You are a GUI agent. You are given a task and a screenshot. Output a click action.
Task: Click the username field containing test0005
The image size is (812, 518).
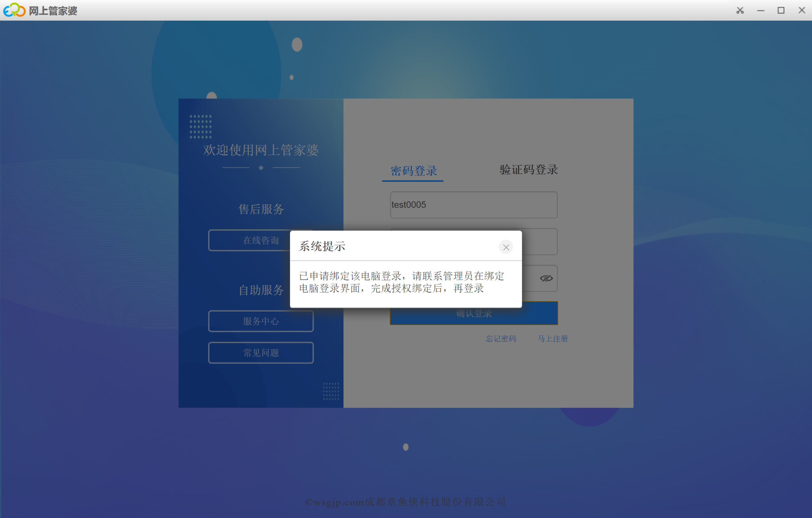[x=474, y=205]
